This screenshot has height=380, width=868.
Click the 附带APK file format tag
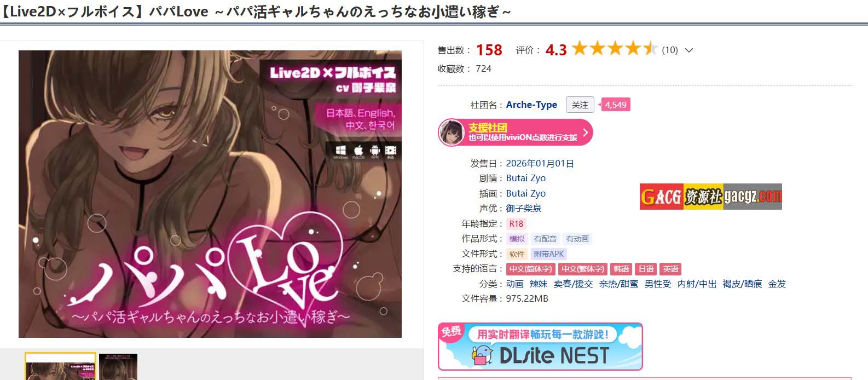pos(548,254)
